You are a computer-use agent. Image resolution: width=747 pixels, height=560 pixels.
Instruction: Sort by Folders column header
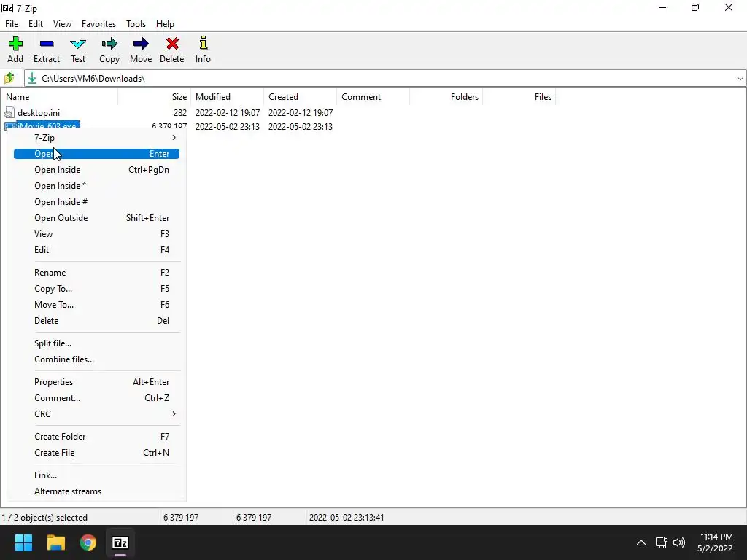[x=446, y=97]
